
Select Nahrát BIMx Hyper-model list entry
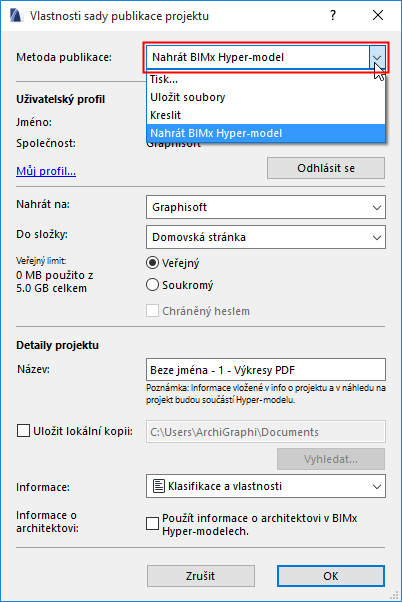point(266,133)
